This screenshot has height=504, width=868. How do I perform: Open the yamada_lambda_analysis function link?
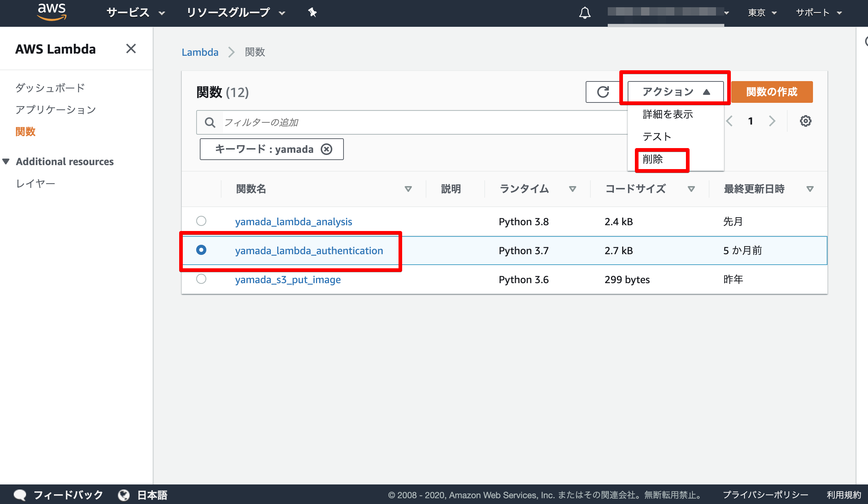click(x=294, y=222)
